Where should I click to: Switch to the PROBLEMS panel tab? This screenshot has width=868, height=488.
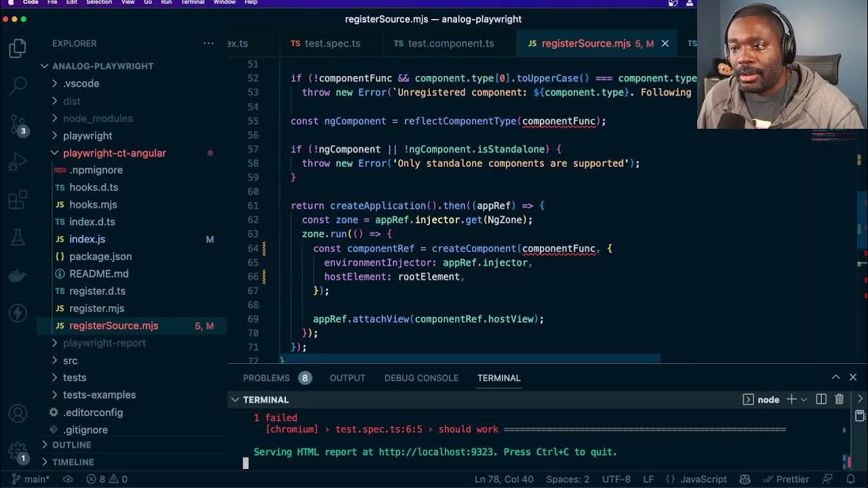click(266, 378)
